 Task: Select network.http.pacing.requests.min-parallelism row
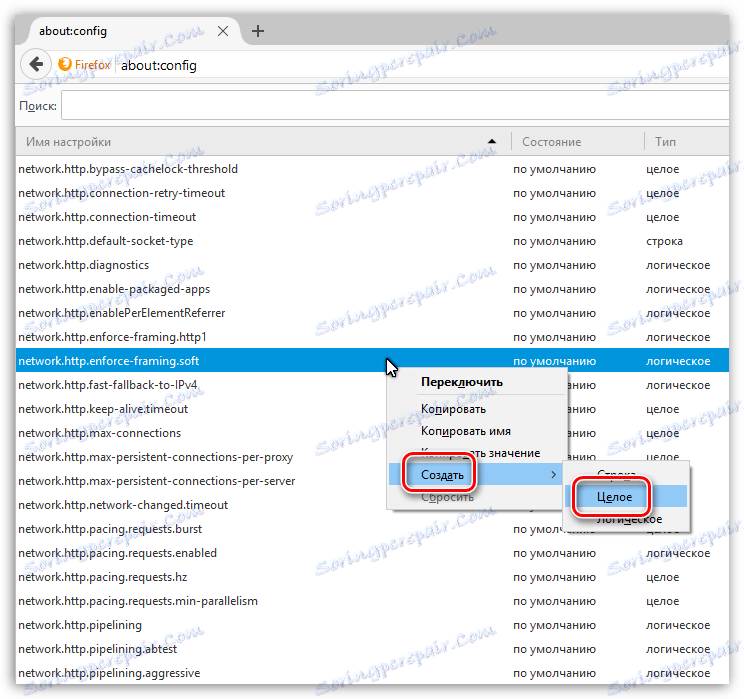coord(372,601)
